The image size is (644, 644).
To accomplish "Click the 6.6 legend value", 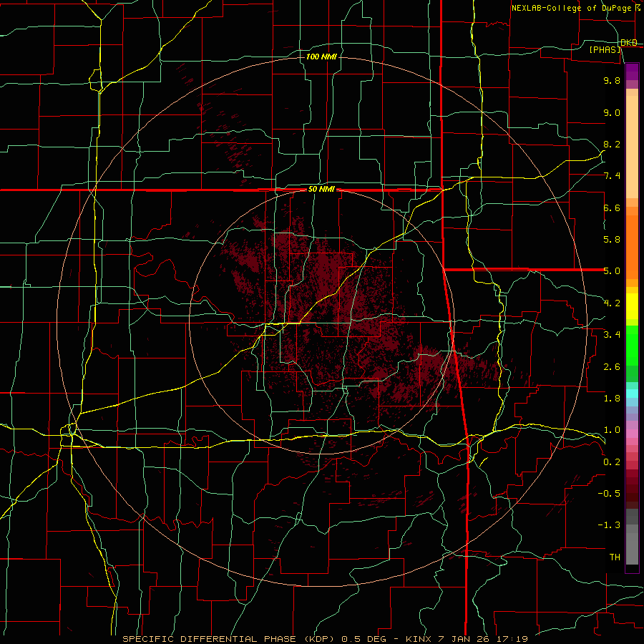I will pos(612,208).
